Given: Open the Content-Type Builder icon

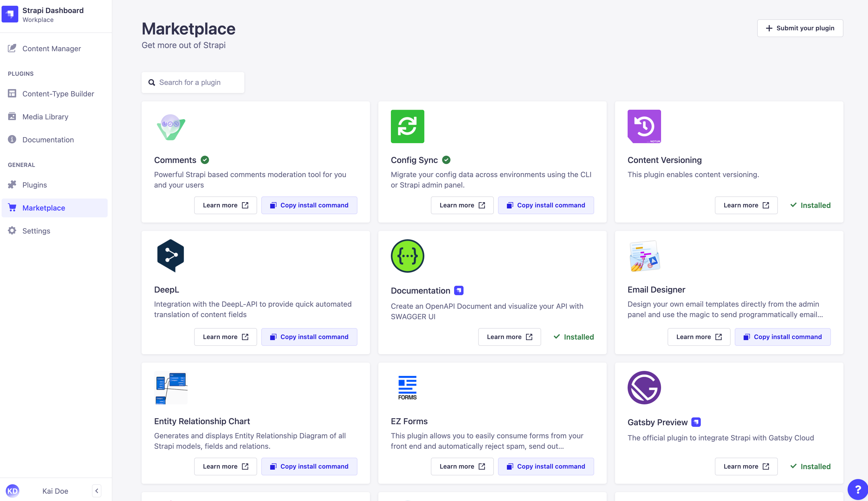Looking at the screenshot, I should tap(12, 94).
